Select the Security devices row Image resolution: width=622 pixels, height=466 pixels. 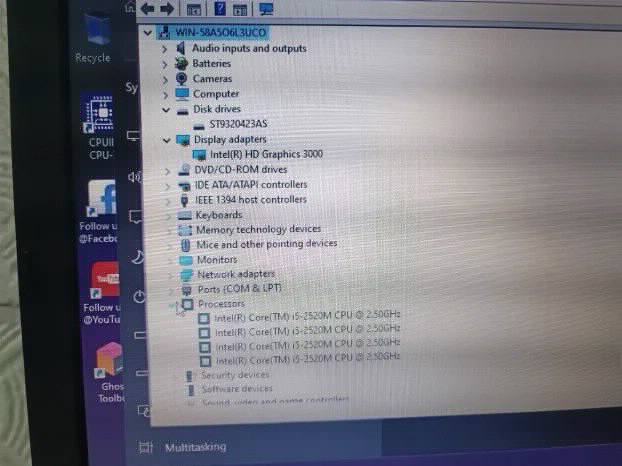coord(235,375)
